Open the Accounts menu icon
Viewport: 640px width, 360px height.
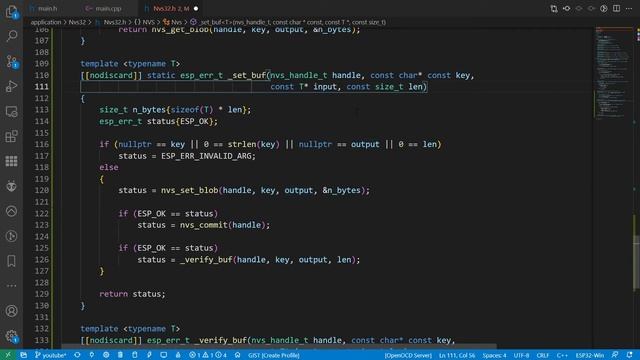coord(11,311)
